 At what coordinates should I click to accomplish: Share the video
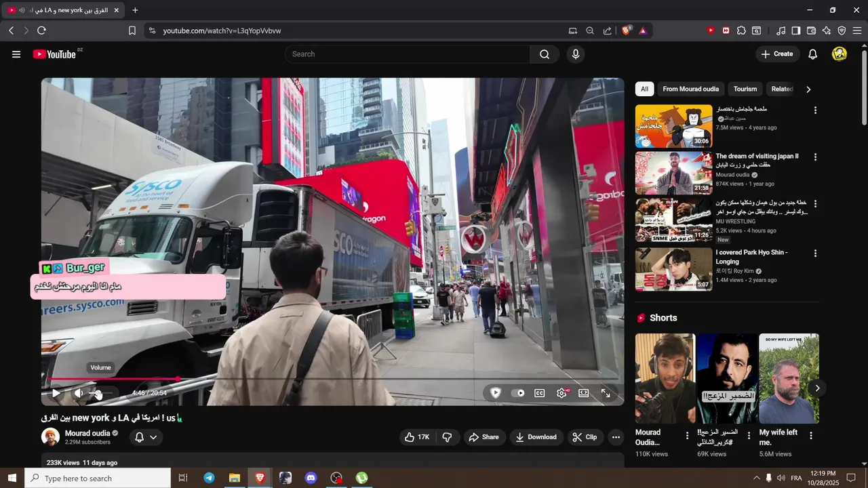pyautogui.click(x=484, y=437)
